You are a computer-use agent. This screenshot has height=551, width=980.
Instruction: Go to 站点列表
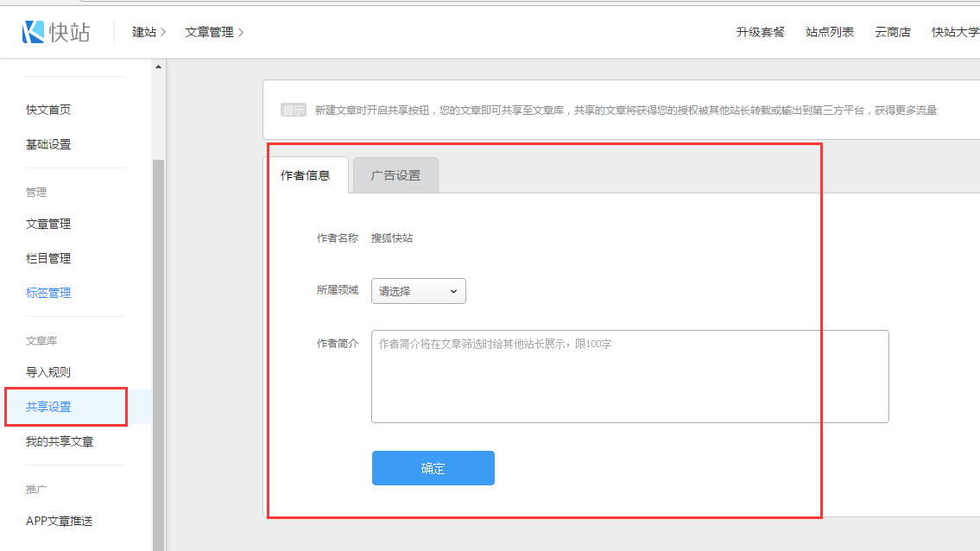click(830, 32)
